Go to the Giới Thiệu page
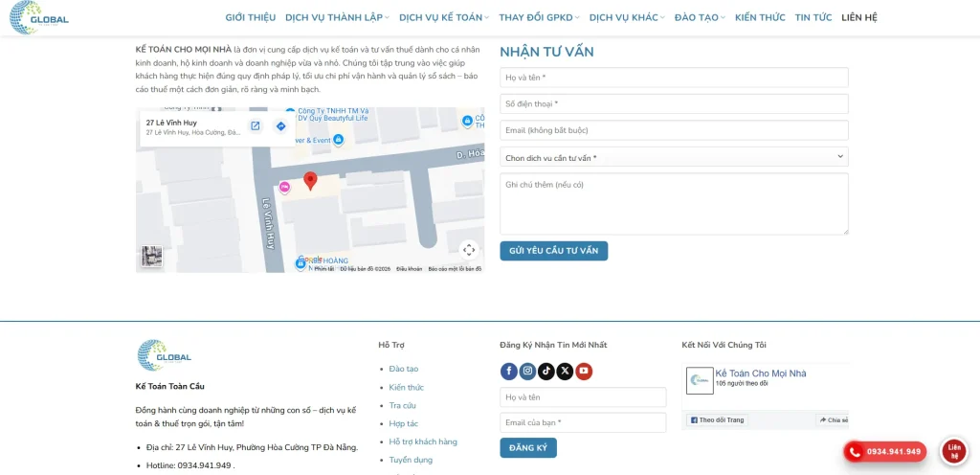980x475 pixels. point(250,17)
